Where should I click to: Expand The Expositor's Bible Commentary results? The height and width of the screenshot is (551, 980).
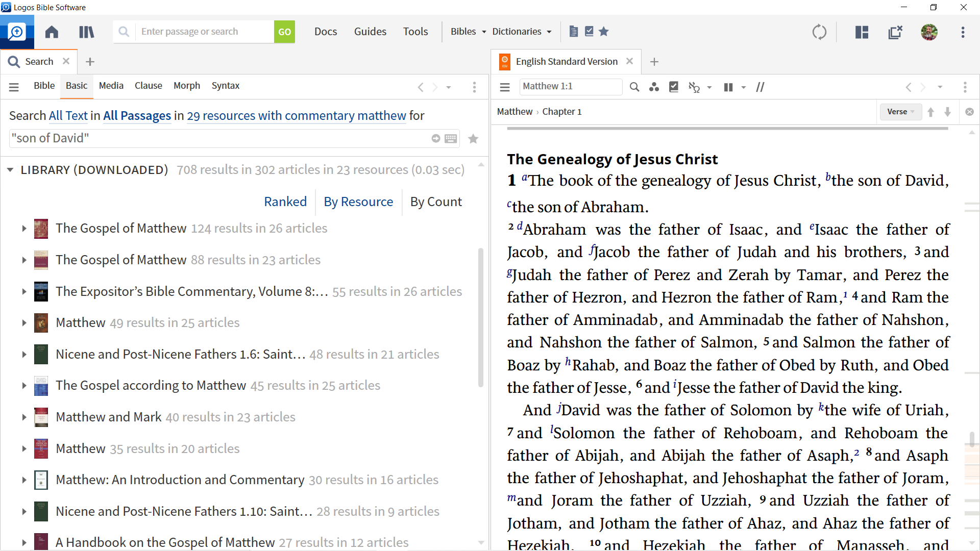[x=24, y=292]
